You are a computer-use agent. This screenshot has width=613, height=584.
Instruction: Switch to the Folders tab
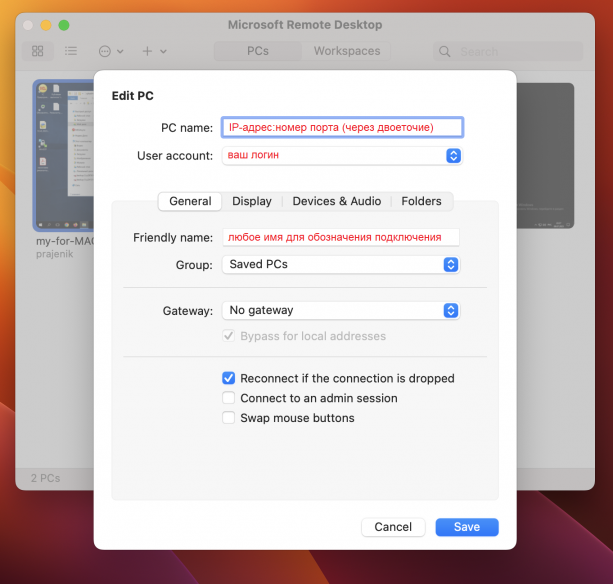tap(421, 201)
